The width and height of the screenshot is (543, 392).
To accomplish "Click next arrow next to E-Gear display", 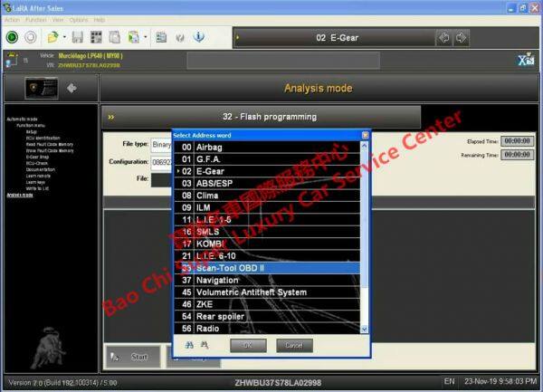I will click(462, 38).
